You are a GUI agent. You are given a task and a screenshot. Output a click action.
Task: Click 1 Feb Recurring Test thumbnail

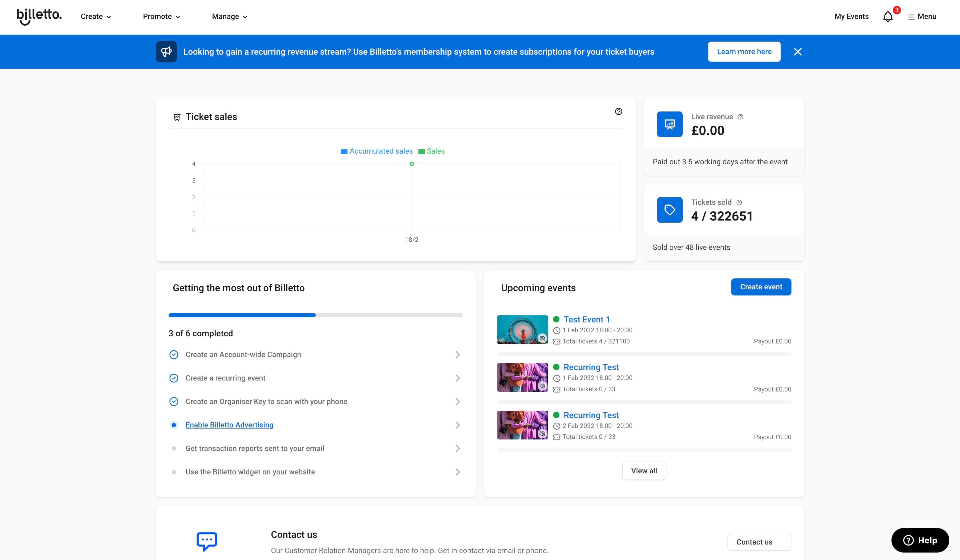[522, 377]
